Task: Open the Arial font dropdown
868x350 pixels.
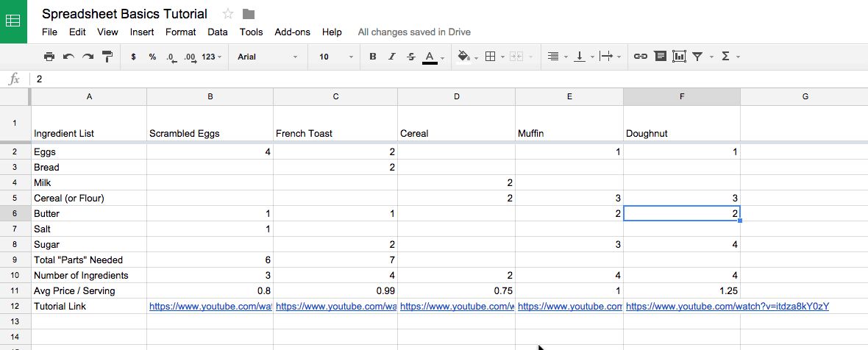Action: tap(267, 57)
